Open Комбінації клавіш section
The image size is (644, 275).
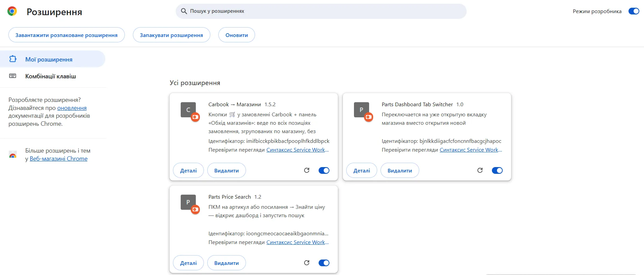click(x=52, y=76)
